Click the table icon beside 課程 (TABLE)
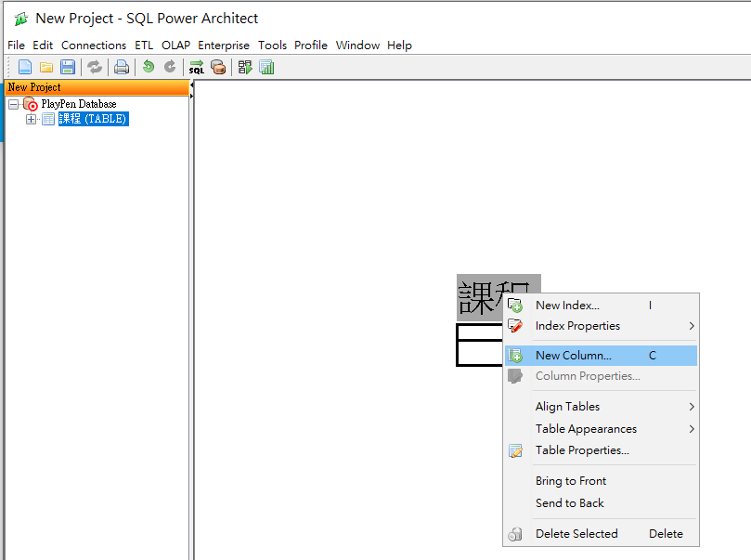Viewport: 751px width, 560px height. coord(48,119)
